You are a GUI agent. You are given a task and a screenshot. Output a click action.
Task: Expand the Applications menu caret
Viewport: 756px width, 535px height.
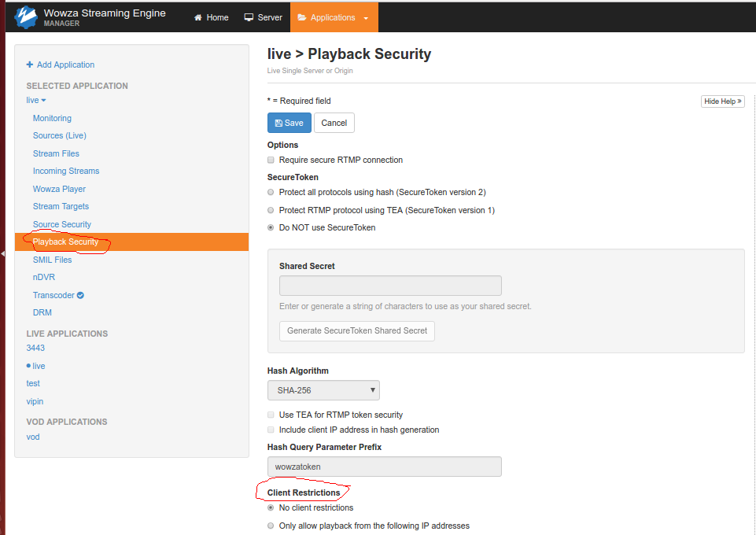click(366, 18)
